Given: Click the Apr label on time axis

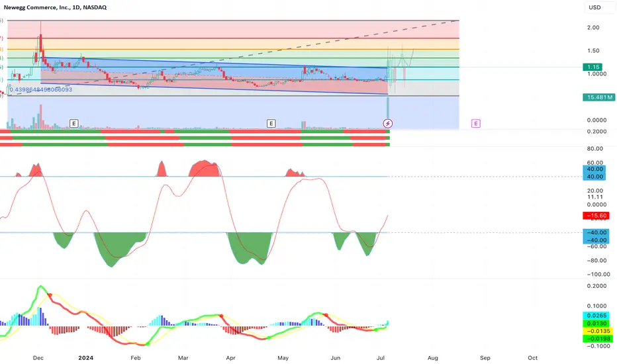Looking at the screenshot, I should point(230,357).
